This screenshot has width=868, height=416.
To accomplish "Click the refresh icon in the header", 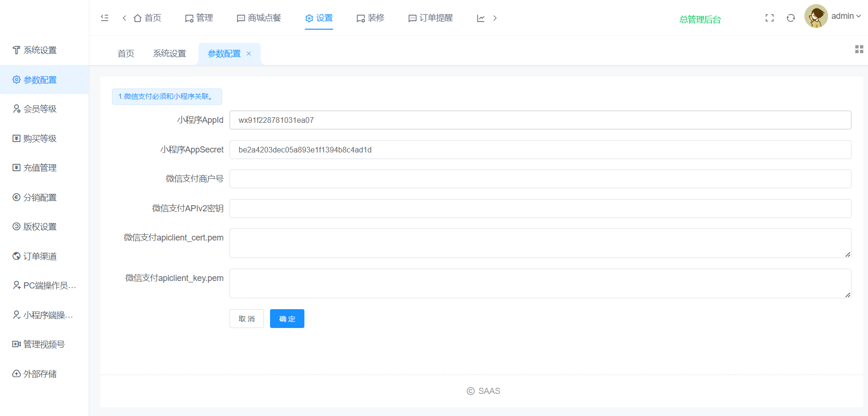I will [791, 18].
